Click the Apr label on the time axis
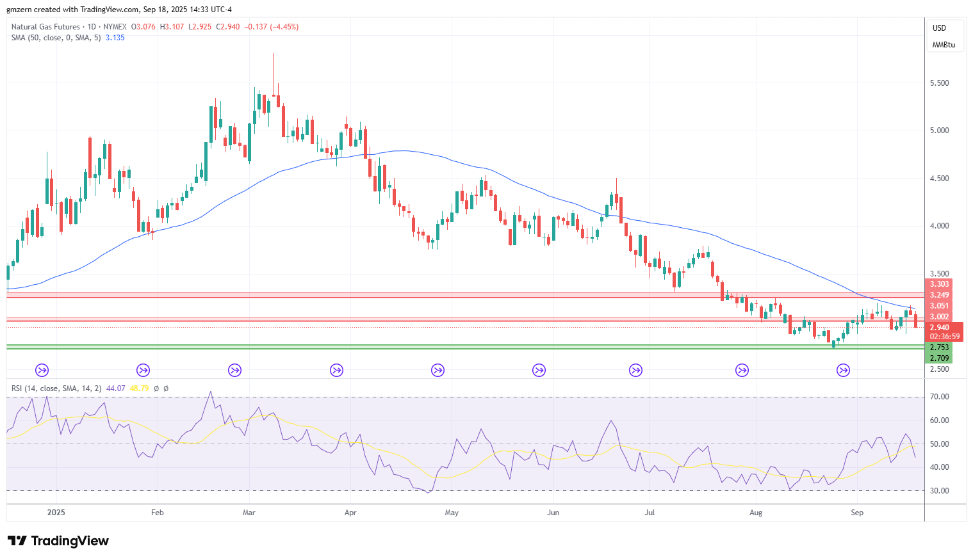This screenshot has height=560, width=973. pyautogui.click(x=350, y=513)
